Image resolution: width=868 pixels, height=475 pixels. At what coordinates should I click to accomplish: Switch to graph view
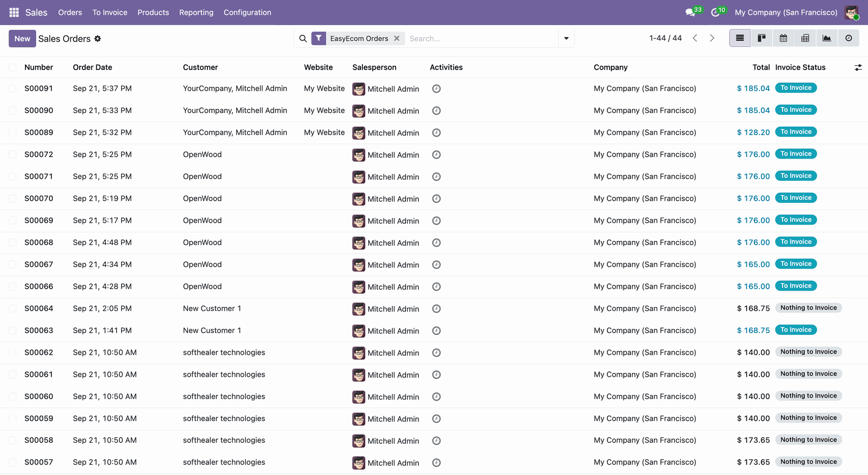click(x=827, y=38)
